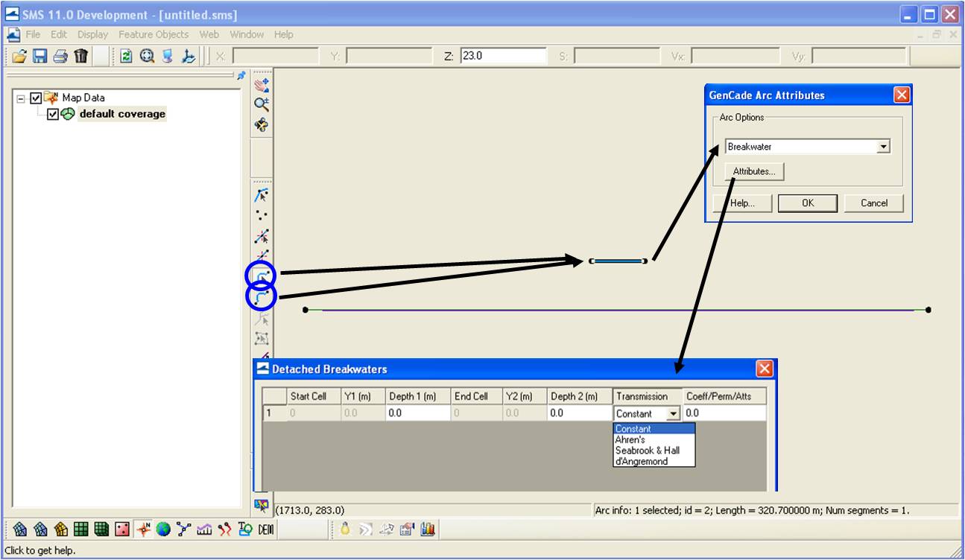Click the Frame image magnifier icon

148,56
